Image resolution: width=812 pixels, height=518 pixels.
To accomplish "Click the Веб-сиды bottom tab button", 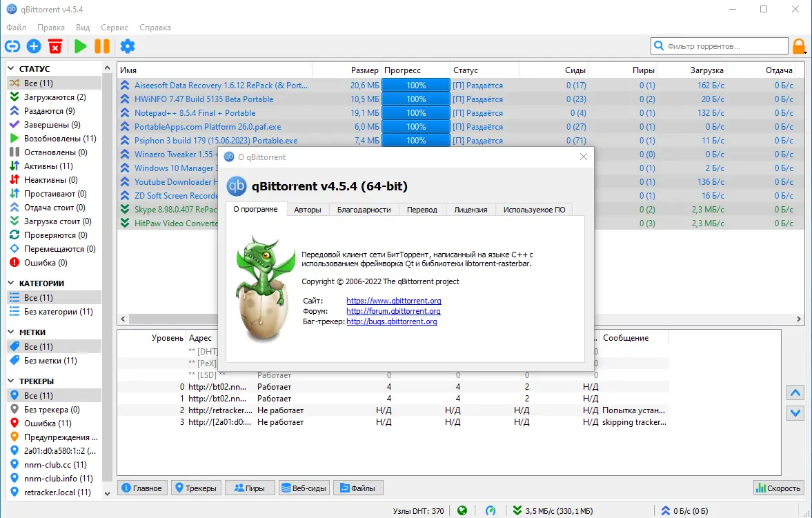I will pyautogui.click(x=304, y=488).
